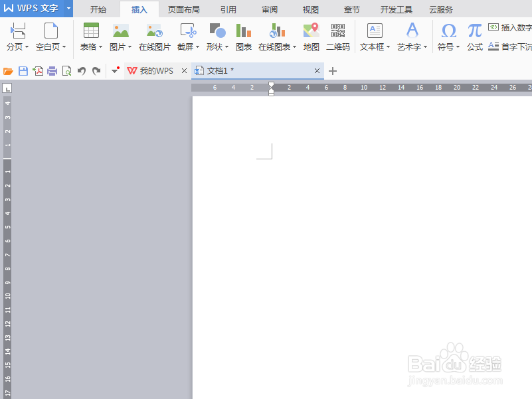This screenshot has height=399, width=532.
Task: Switch to the 审阅 ribbon tab
Action: click(270, 9)
